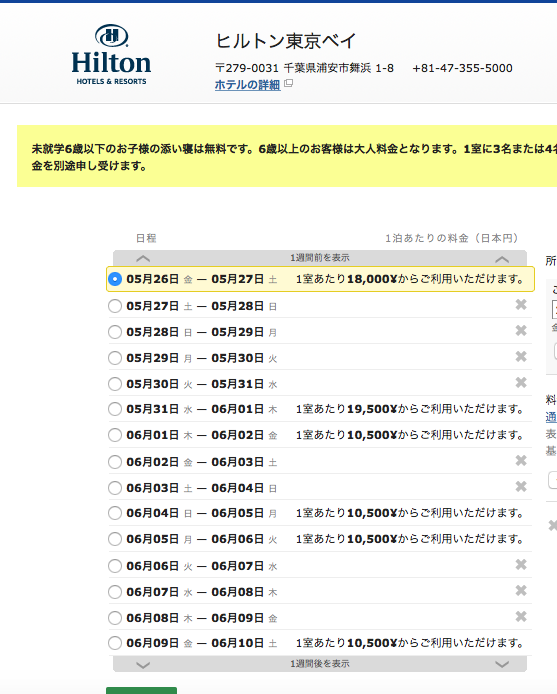Show previous week via 1週間前を表示
The height and width of the screenshot is (694, 557).
320,258
